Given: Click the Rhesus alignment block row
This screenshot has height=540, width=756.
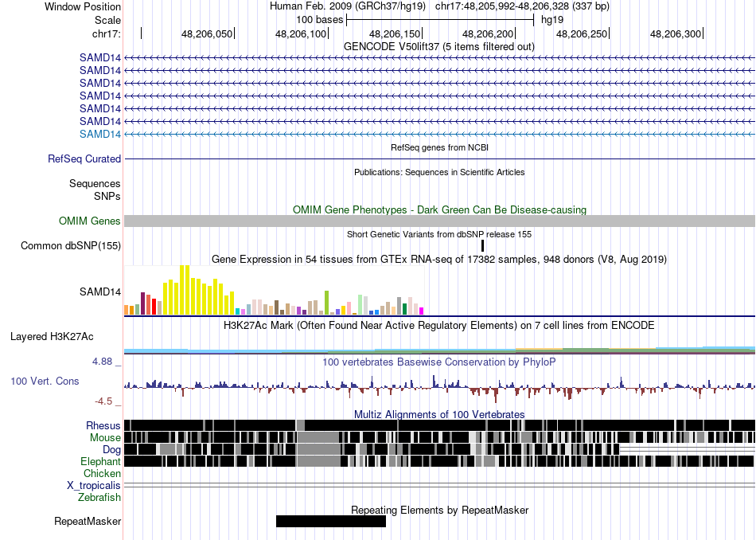Looking at the screenshot, I should [440, 425].
